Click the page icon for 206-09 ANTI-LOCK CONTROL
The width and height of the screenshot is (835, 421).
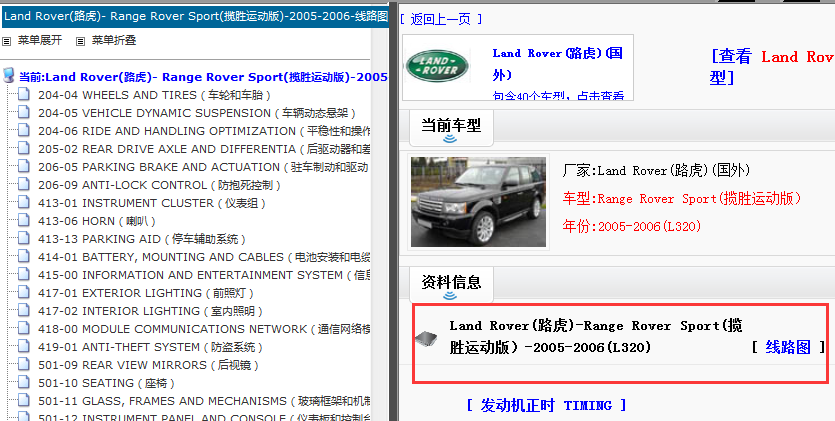click(23, 185)
